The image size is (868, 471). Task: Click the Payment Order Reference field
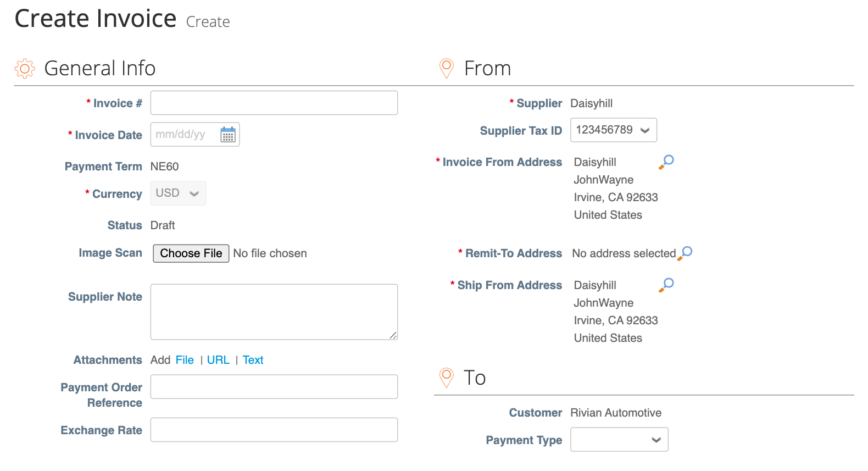click(274, 386)
